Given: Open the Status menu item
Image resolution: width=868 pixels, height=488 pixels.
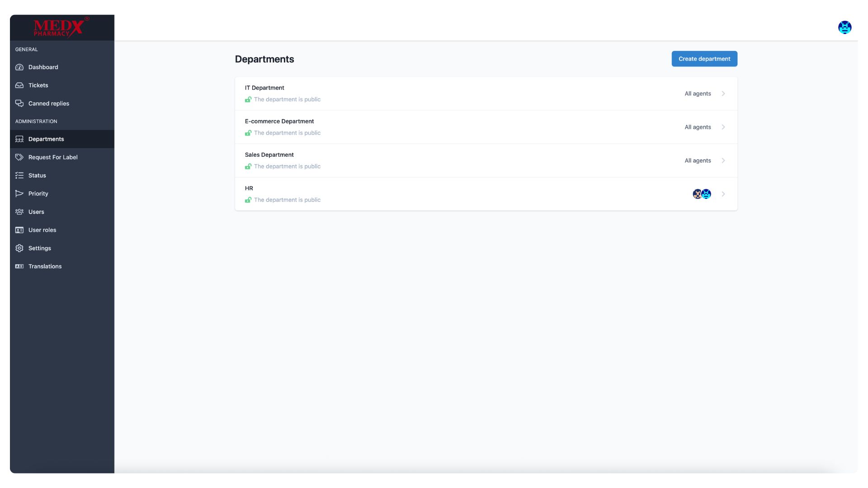Looking at the screenshot, I should [62, 175].
